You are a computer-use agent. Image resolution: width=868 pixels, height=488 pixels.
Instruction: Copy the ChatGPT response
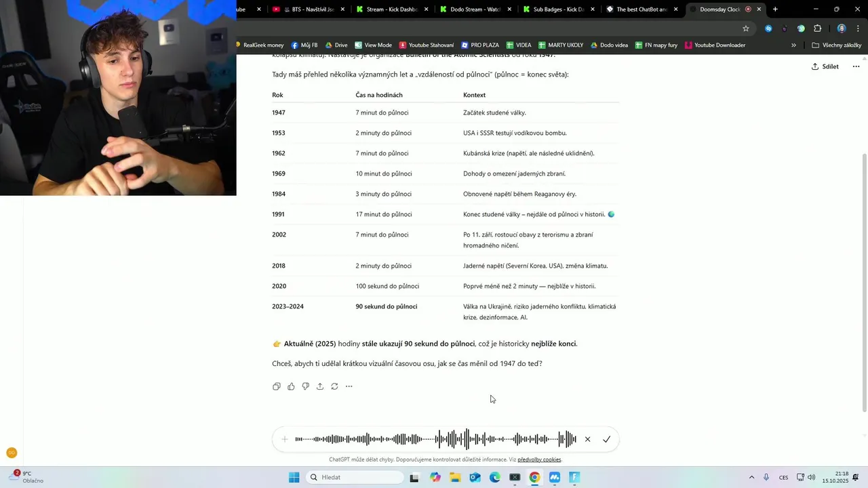point(277,386)
